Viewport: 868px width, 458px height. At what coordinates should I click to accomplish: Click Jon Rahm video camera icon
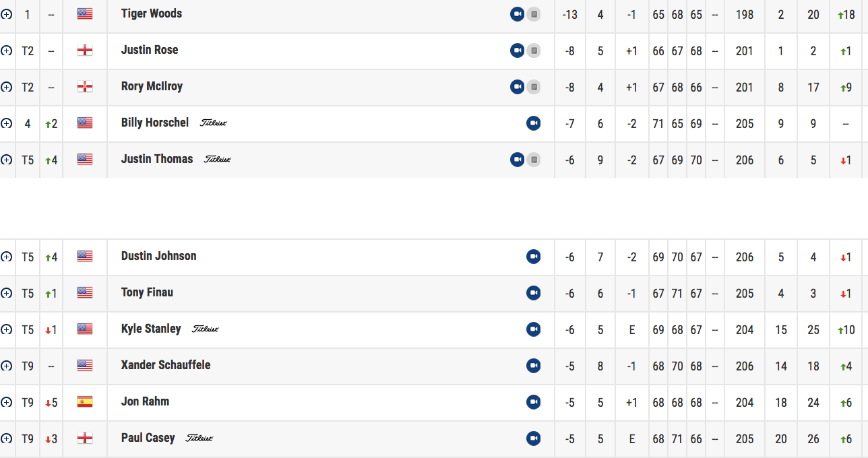(534, 402)
